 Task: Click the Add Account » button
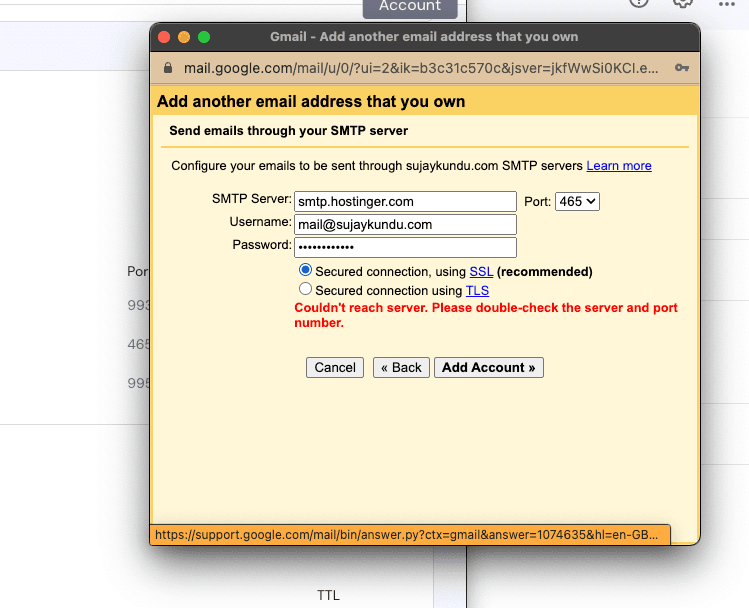point(489,367)
